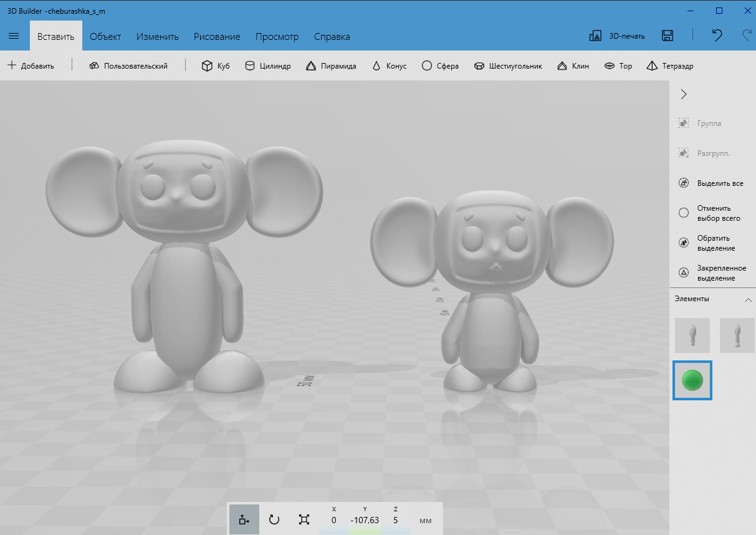756x535 pixels.
Task: Open the View tab
Action: 277,37
